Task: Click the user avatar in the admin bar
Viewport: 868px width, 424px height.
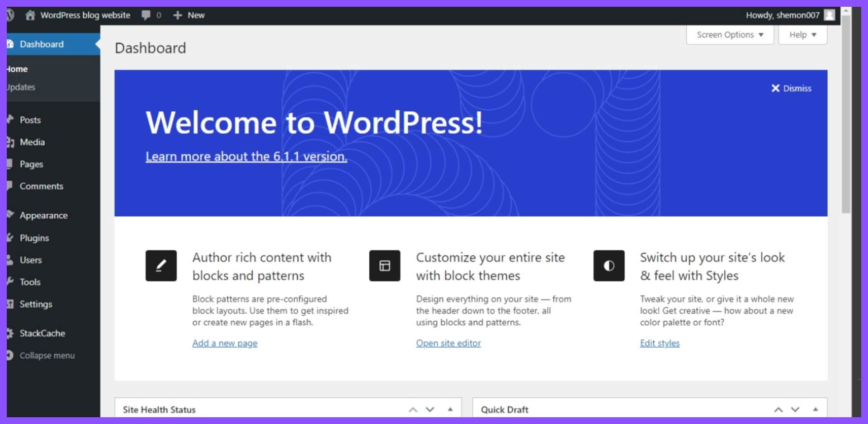Action: point(829,15)
